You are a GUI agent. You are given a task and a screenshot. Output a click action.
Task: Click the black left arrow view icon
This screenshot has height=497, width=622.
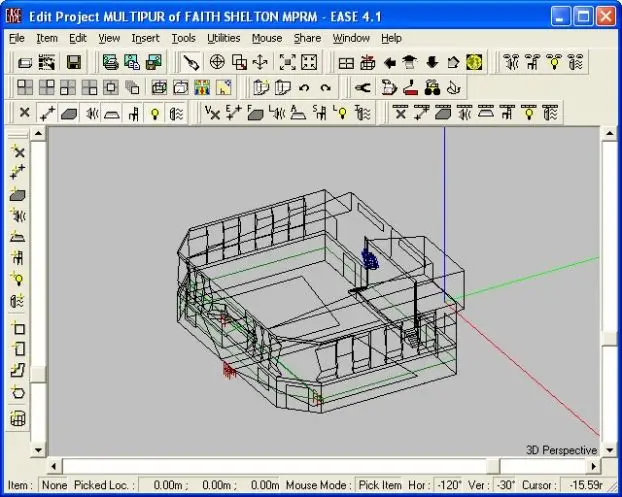point(390,63)
